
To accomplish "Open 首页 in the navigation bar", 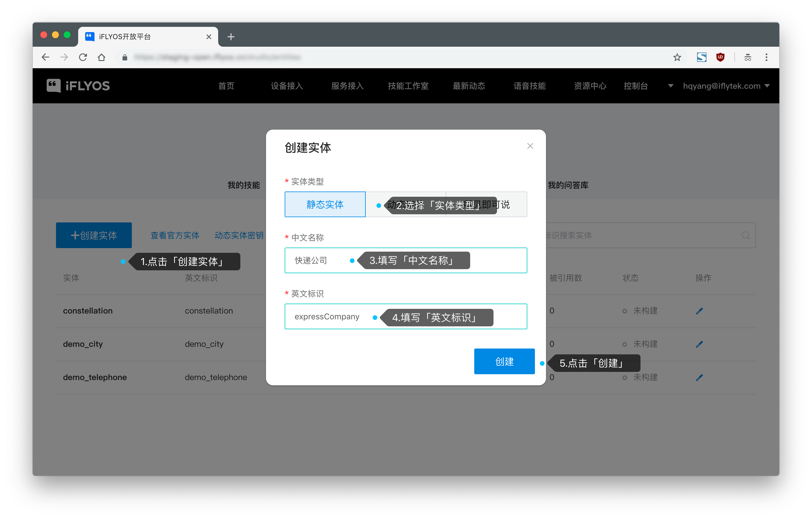I will pyautogui.click(x=226, y=86).
